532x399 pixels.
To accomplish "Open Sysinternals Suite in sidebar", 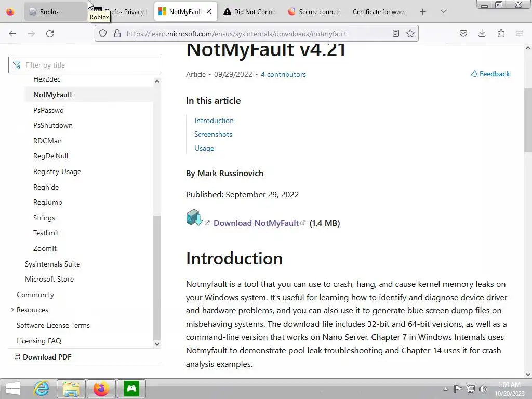I will pyautogui.click(x=52, y=264).
